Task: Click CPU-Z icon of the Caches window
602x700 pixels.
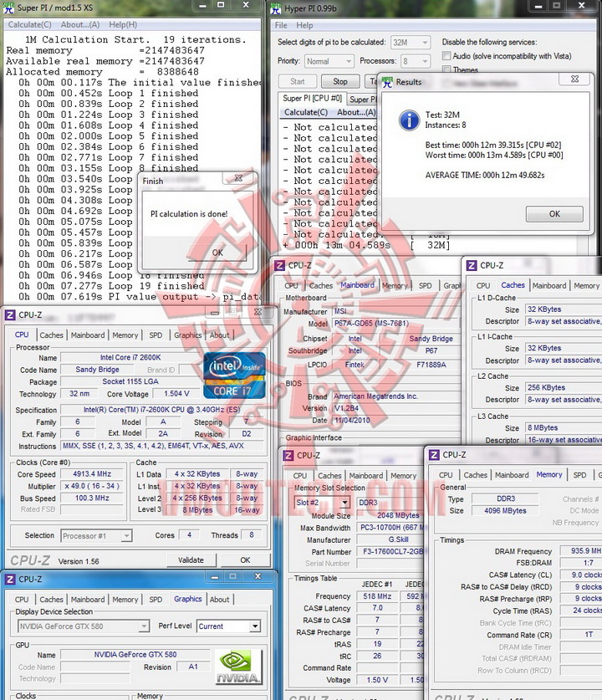Action: [472, 265]
